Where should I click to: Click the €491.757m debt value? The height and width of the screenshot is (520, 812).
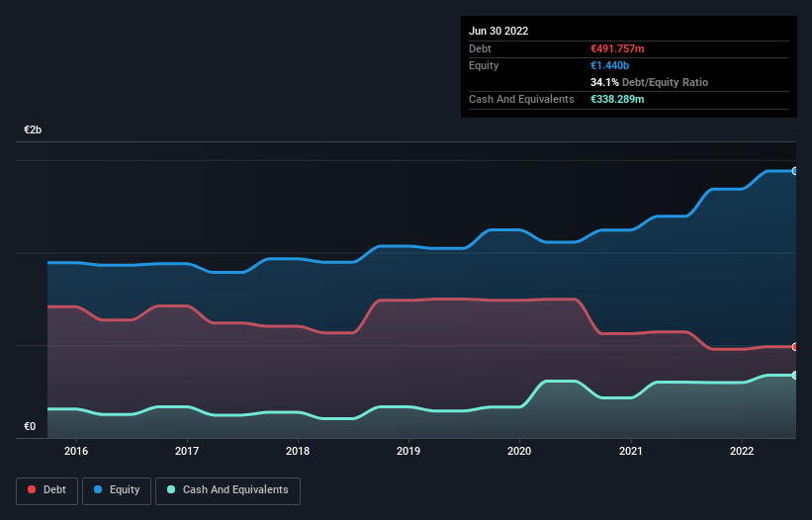click(x=617, y=48)
